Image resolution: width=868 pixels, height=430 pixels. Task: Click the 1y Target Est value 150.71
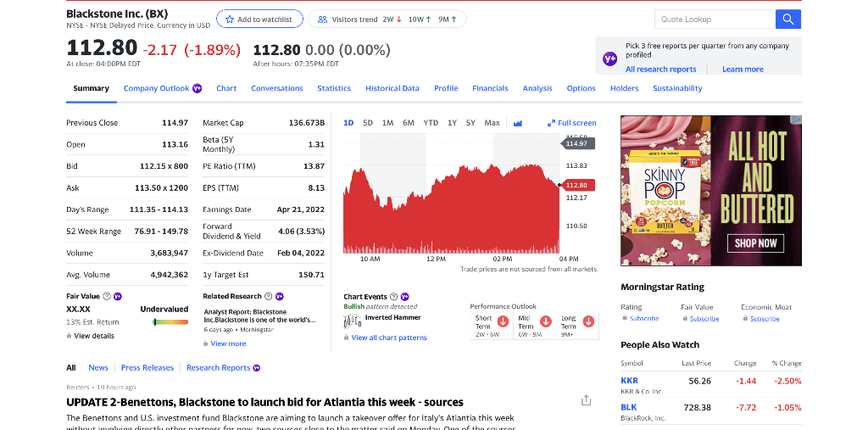point(312,275)
